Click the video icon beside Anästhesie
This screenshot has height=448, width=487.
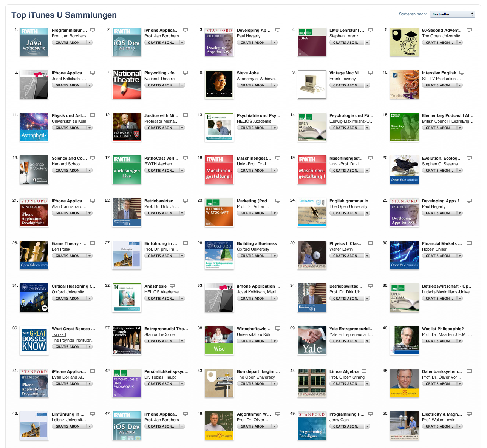(x=172, y=286)
